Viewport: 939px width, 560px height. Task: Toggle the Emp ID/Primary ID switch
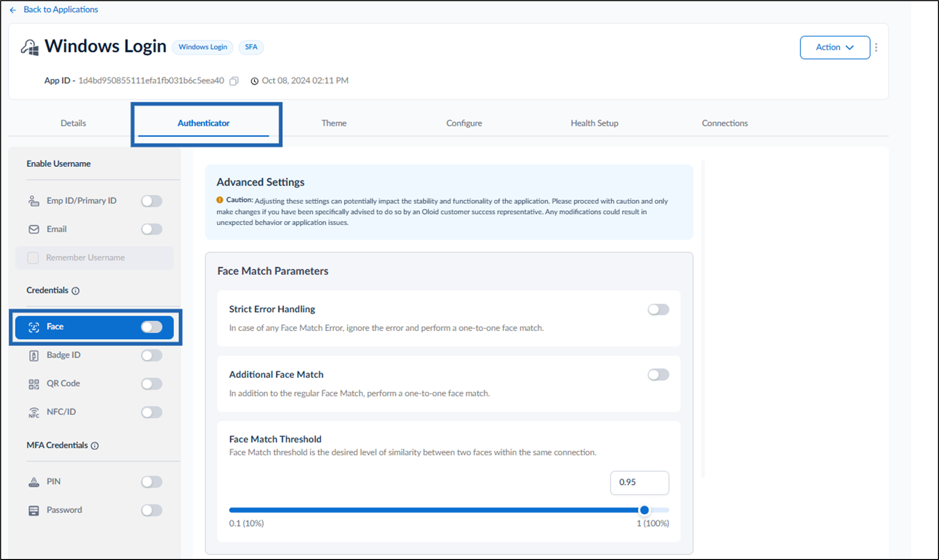[x=152, y=201]
